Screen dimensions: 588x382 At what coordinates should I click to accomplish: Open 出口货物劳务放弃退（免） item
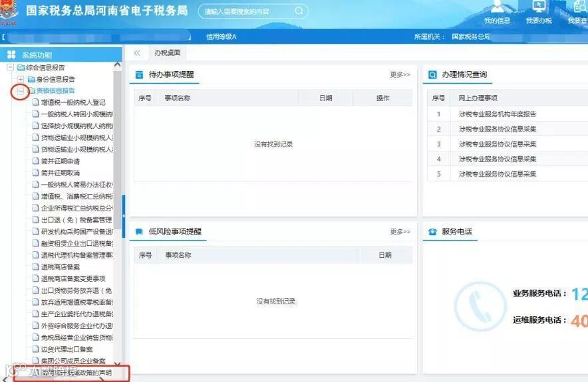[x=76, y=290]
